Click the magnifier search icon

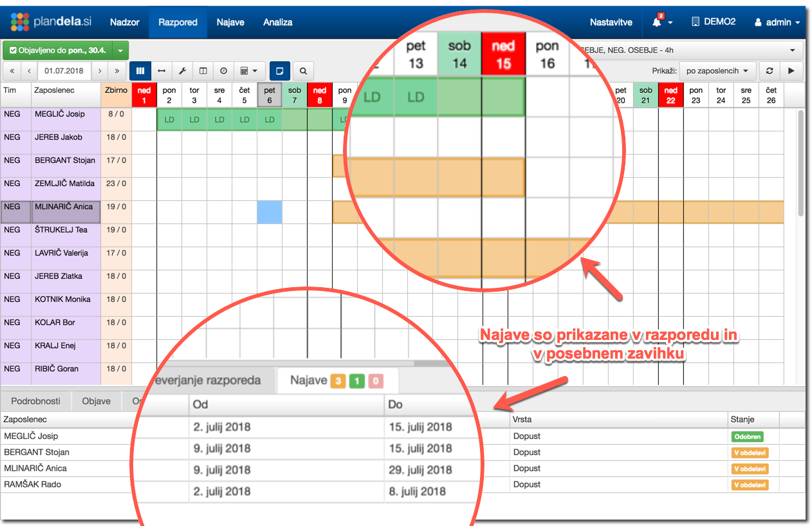(x=303, y=71)
